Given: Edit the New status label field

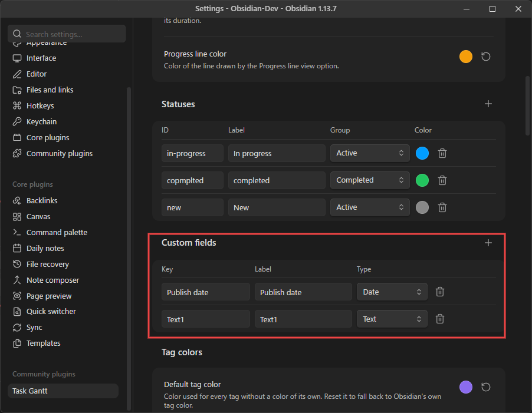Looking at the screenshot, I should click(277, 207).
